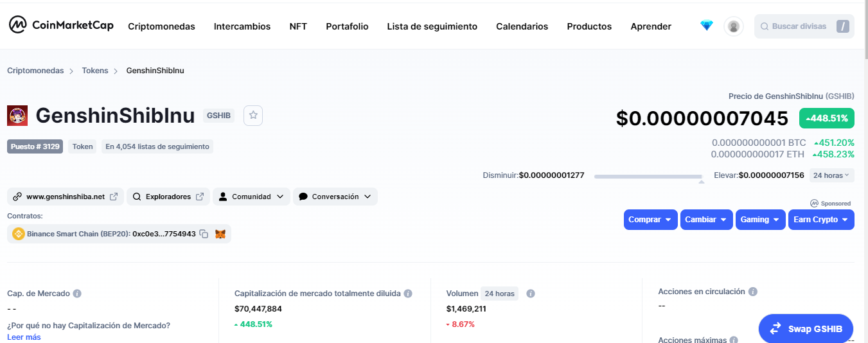This screenshot has height=343, width=868.
Task: Click info icon beside Acciones en circulación
Action: [753, 292]
